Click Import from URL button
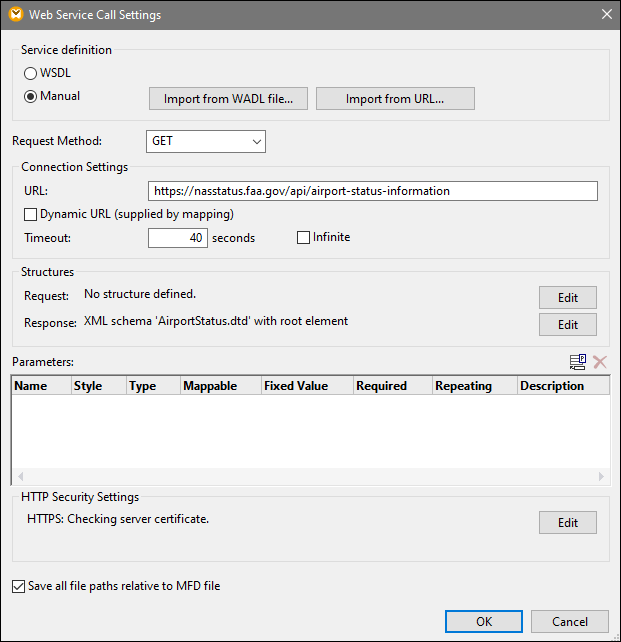This screenshot has height=642, width=621. [x=395, y=98]
